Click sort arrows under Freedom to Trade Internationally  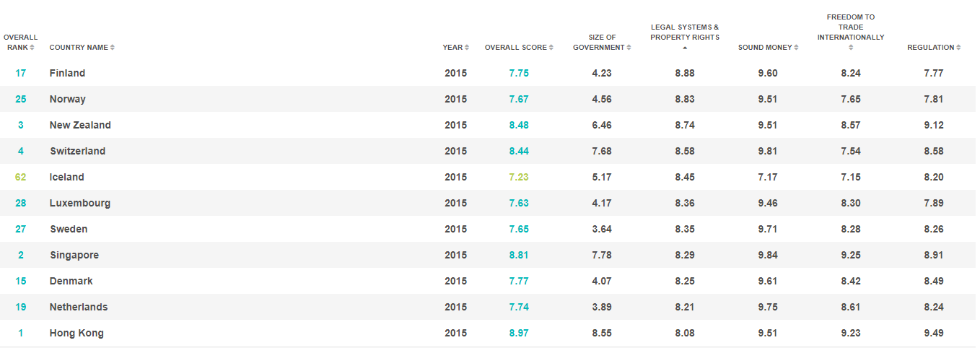tap(851, 48)
